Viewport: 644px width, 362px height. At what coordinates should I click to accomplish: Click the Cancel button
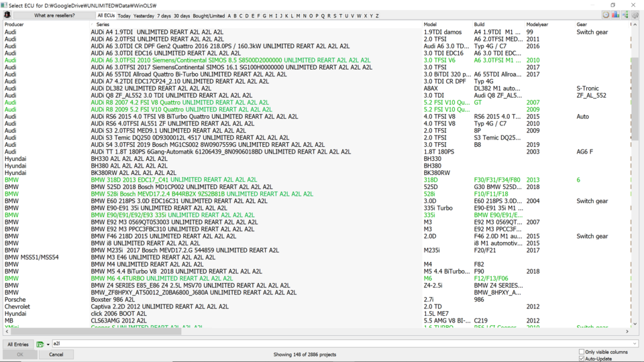[x=56, y=354]
